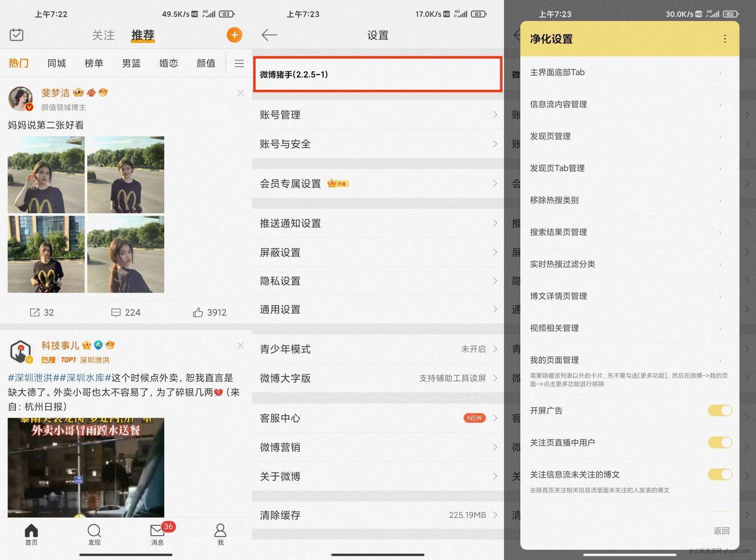The width and height of the screenshot is (756, 560).
Task: Open 隐私设置
Action: [378, 281]
